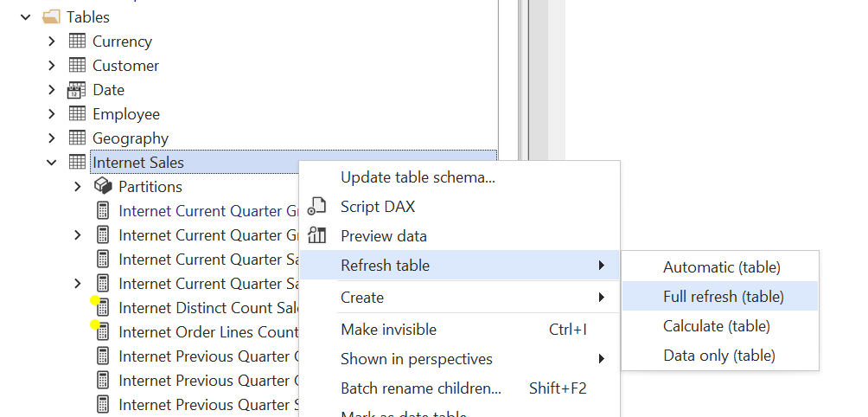Choose Batch rename children option
Screen dimensions: 868x417
click(420, 388)
